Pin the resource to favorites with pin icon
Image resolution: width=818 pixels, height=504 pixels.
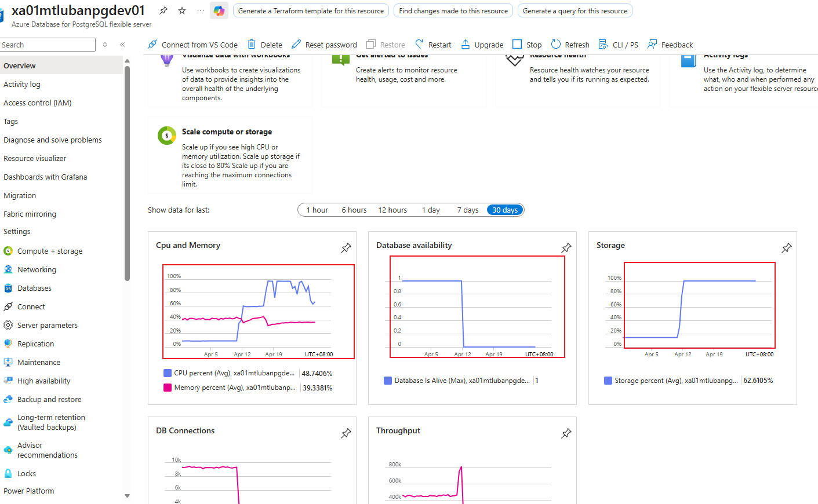[163, 10]
